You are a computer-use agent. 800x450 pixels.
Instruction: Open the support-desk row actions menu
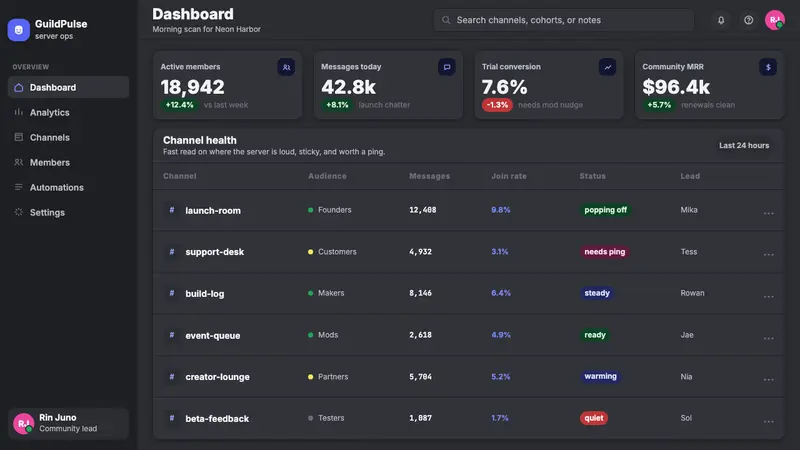point(768,255)
